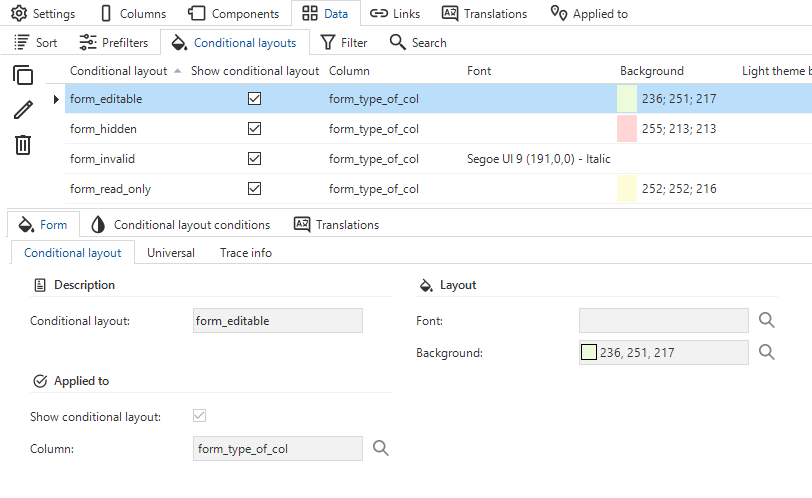The image size is (812, 498).
Task: Toggle show checkbox for form_read_only row
Action: tap(254, 189)
